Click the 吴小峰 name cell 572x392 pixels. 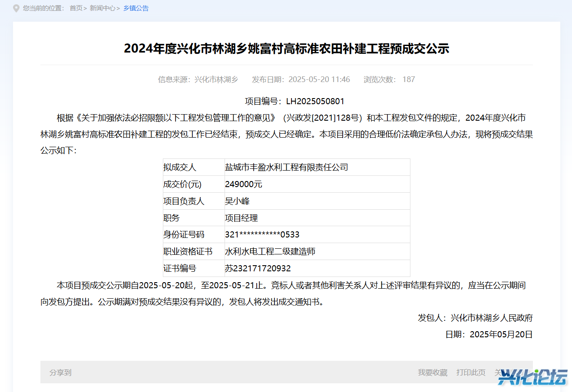(x=238, y=201)
